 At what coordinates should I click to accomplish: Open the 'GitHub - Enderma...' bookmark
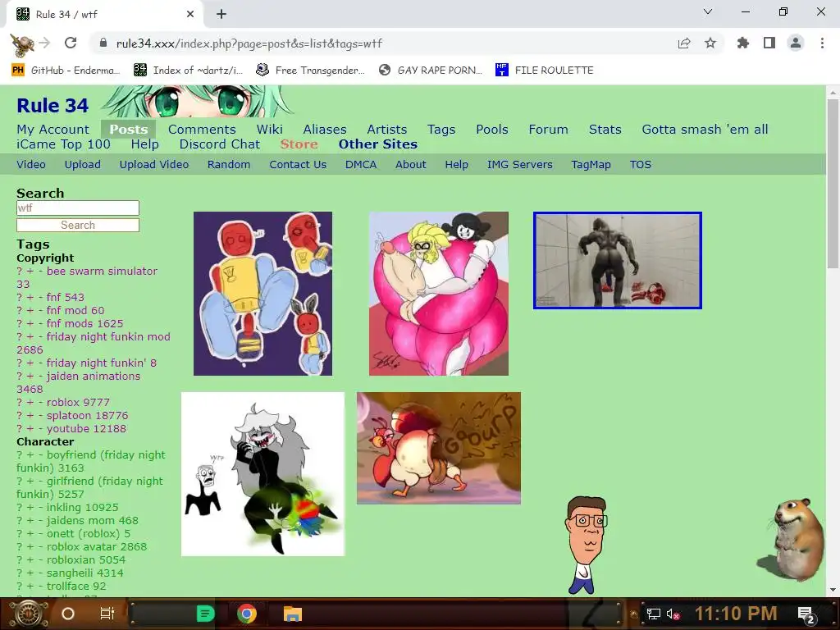[x=66, y=71]
